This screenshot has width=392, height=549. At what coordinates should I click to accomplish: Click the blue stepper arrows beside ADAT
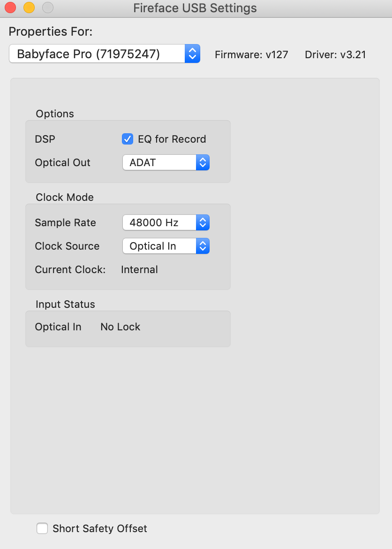tap(203, 162)
